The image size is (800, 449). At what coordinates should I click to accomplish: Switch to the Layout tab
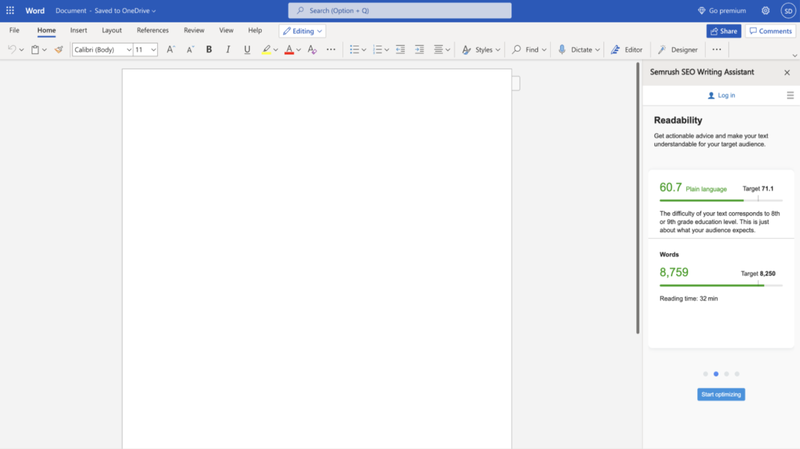click(x=112, y=30)
